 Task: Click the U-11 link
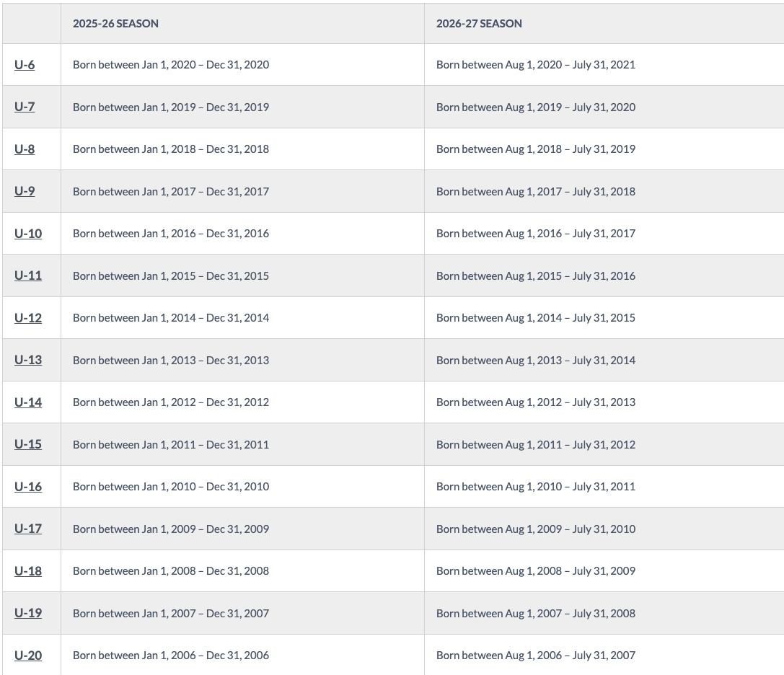coord(28,275)
